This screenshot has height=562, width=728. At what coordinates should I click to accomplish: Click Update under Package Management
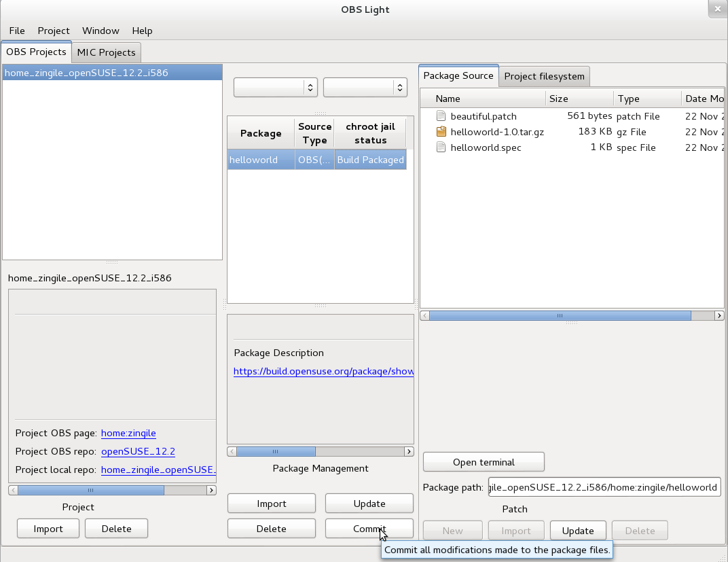click(369, 503)
